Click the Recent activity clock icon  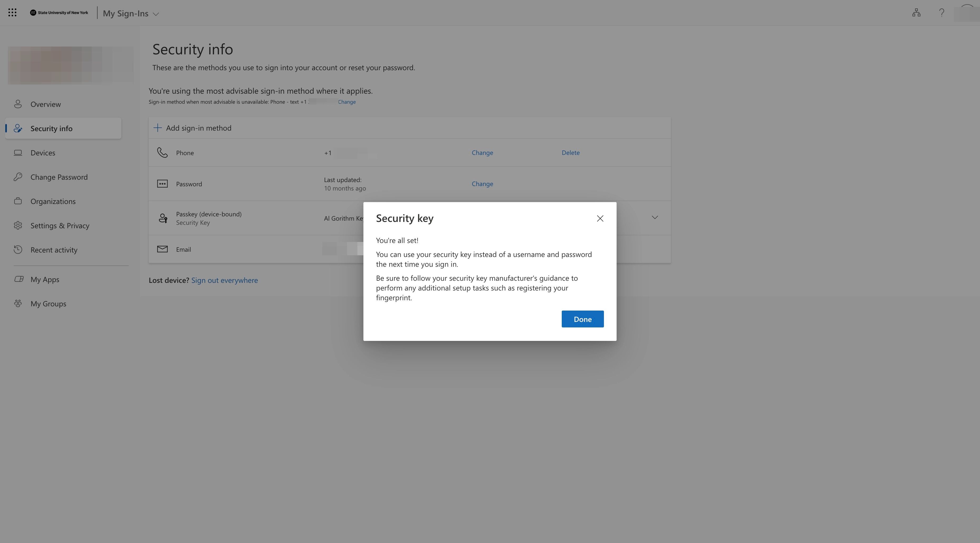pyautogui.click(x=18, y=250)
